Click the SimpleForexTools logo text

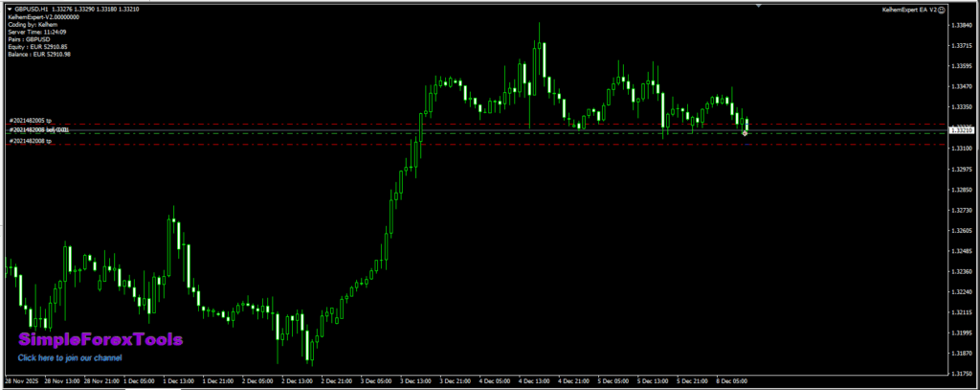click(x=100, y=339)
